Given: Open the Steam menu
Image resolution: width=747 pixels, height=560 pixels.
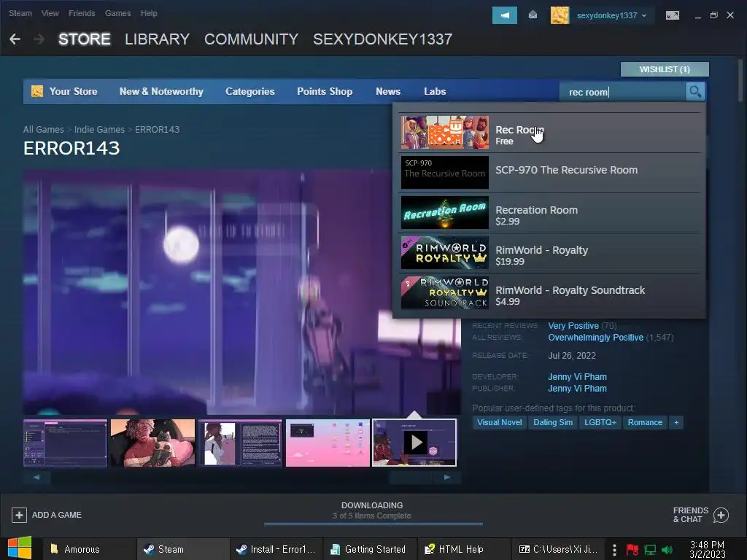Looking at the screenshot, I should pos(20,13).
